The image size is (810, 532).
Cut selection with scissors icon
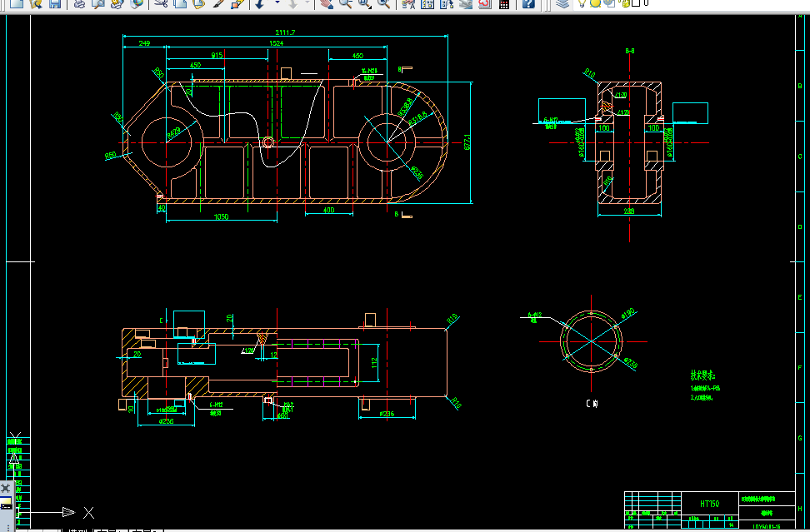tap(161, 3)
